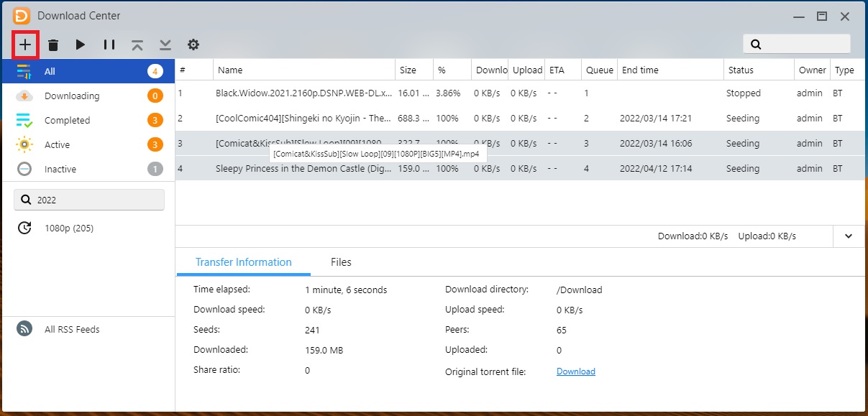The image size is (868, 416).
Task: Click the Peers value 65
Action: [x=562, y=330]
